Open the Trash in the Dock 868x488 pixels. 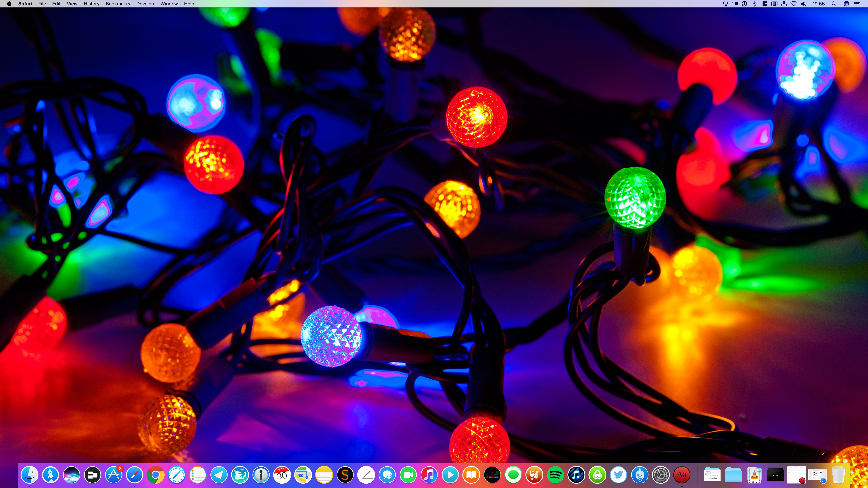(838, 474)
